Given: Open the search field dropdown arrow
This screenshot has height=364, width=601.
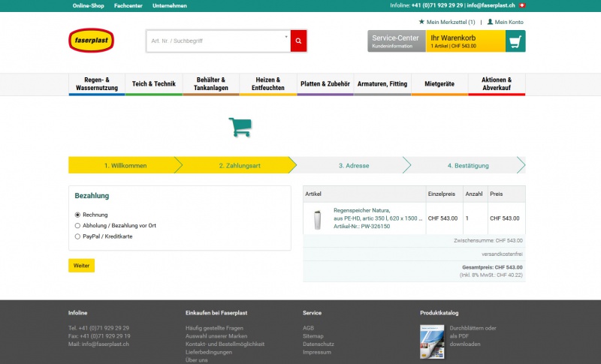Looking at the screenshot, I should coord(286,36).
